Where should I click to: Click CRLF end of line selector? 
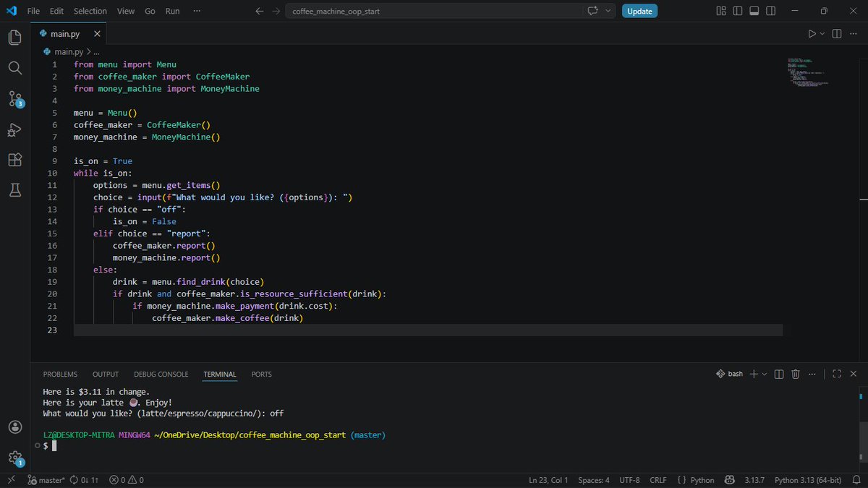(658, 480)
